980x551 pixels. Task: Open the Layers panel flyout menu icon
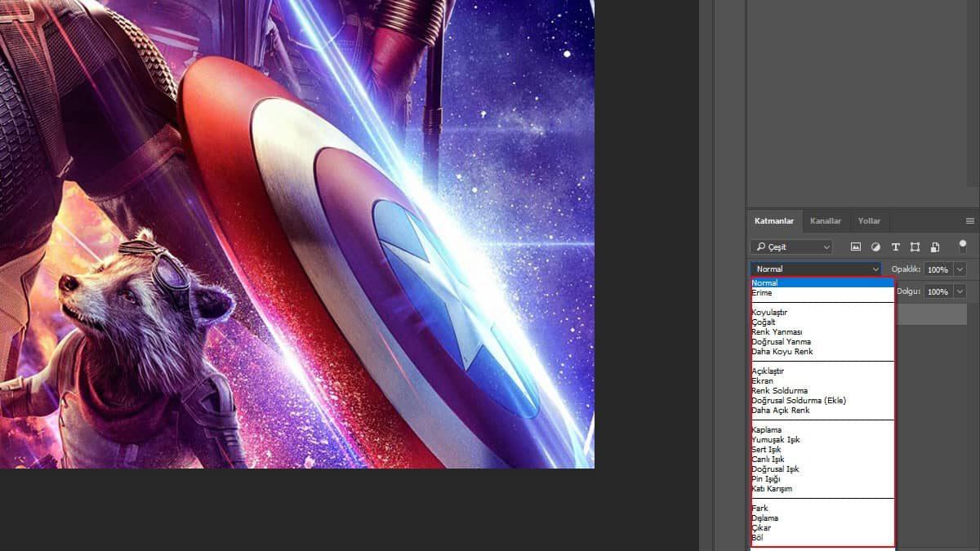[x=969, y=220]
